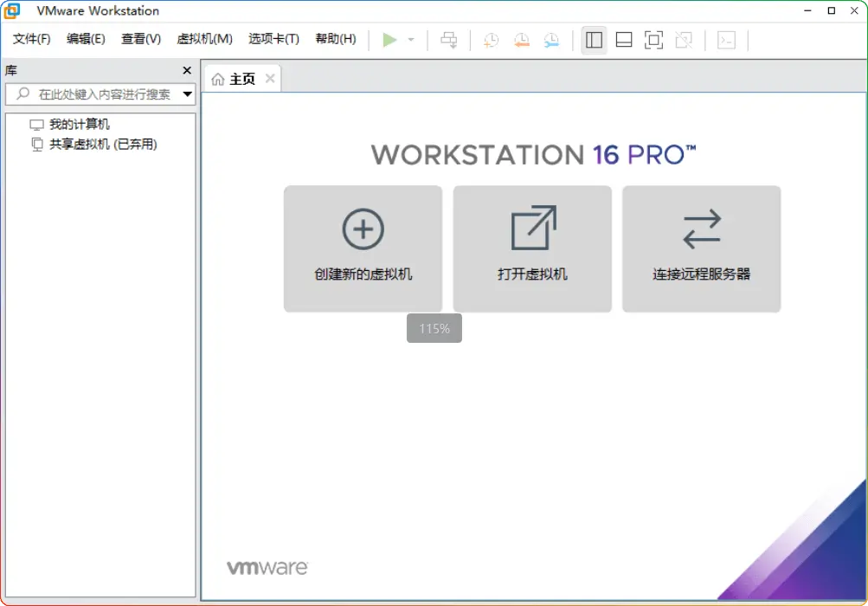Click the Unity mode toolbar icon
The height and width of the screenshot is (606, 868).
click(x=684, y=40)
